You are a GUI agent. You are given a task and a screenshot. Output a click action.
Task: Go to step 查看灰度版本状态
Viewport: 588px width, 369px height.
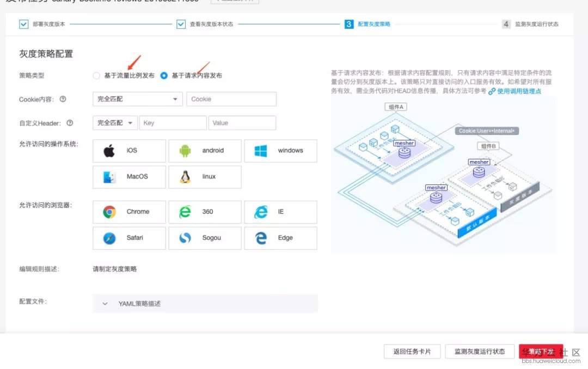coord(205,24)
